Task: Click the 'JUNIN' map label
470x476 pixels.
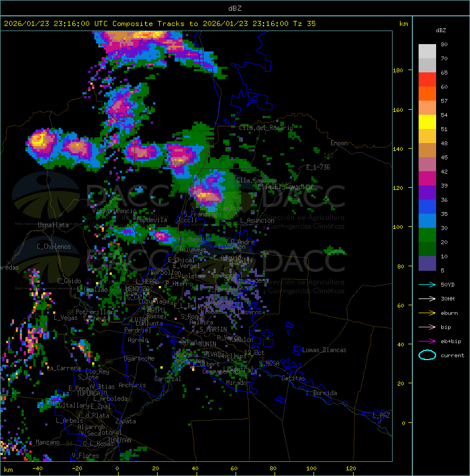Action: [x=208, y=344]
